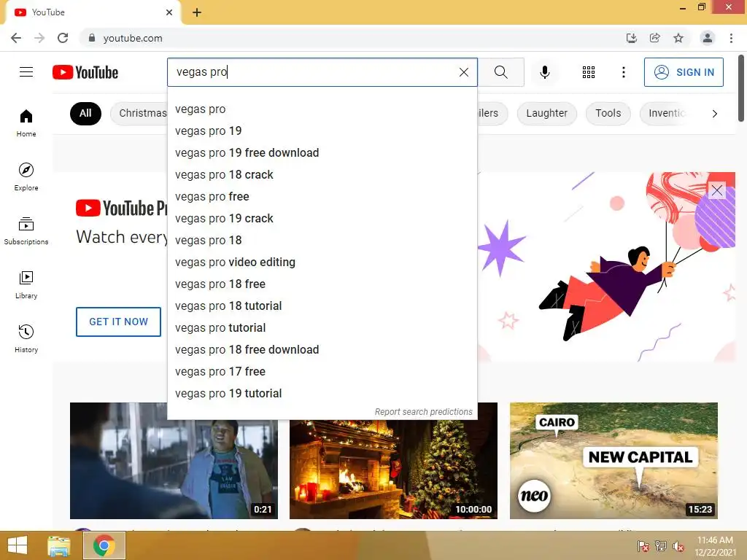Viewport: 747px width, 560px height.
Task: Select the Tools filter chip
Action: pyautogui.click(x=608, y=113)
